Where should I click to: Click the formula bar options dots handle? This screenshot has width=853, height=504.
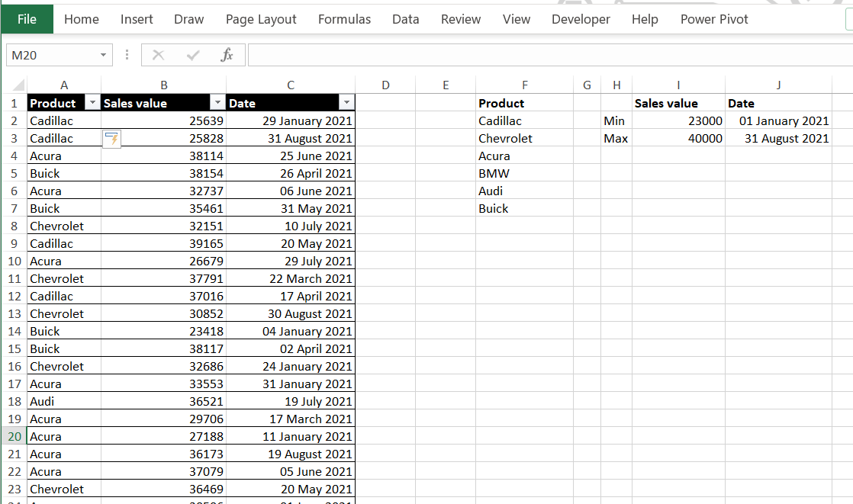(x=127, y=55)
